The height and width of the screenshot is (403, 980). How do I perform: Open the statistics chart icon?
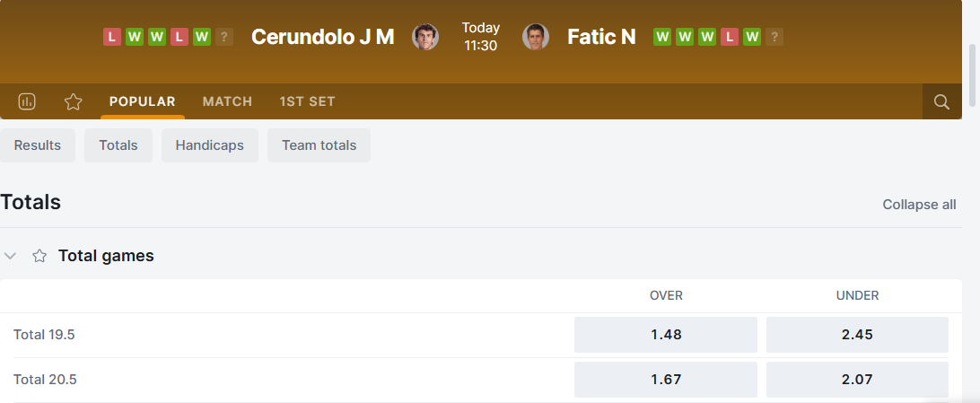(27, 101)
